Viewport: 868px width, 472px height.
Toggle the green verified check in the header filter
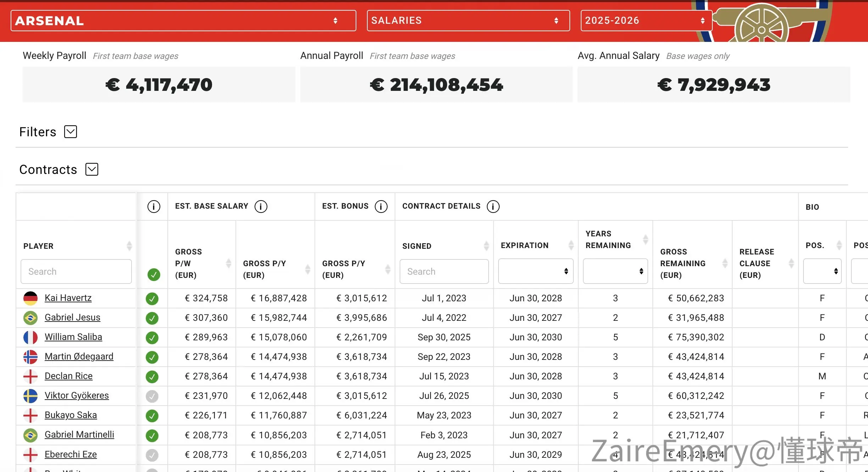tap(154, 274)
